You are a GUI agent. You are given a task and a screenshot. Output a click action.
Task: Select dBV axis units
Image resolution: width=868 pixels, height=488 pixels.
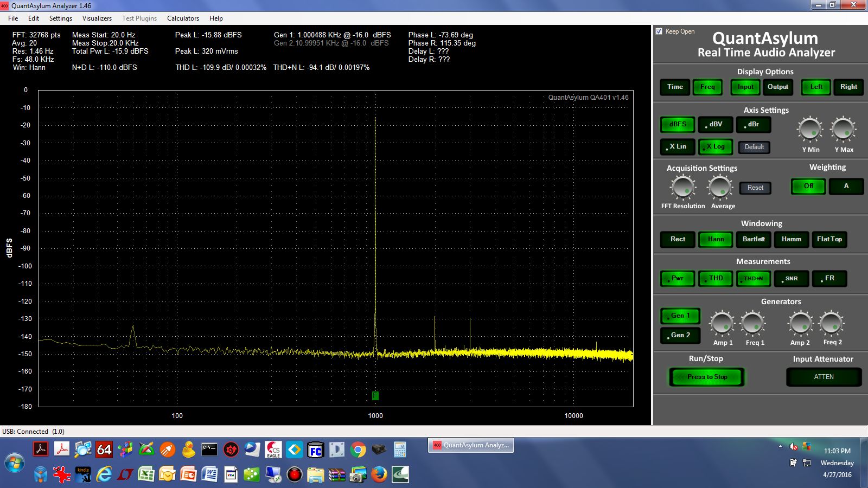[716, 124]
